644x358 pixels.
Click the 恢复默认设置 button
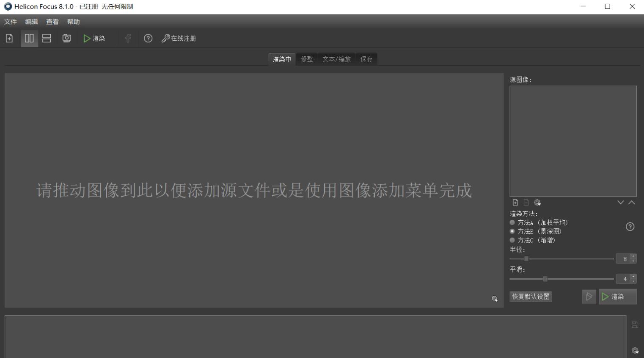(x=530, y=296)
